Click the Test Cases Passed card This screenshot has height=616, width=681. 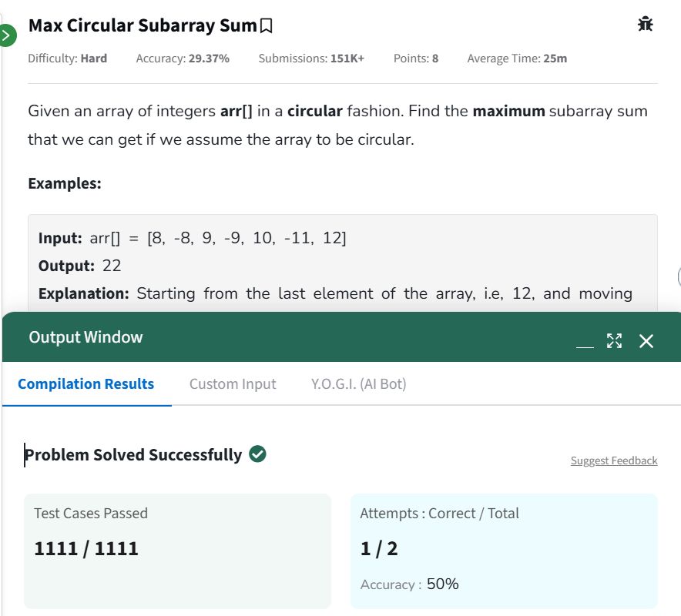pos(177,551)
